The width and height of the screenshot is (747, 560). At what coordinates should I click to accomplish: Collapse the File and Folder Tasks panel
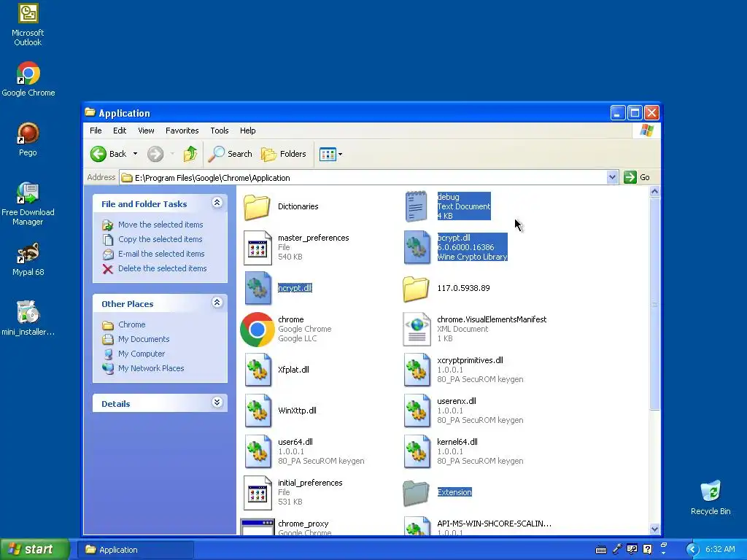click(217, 203)
